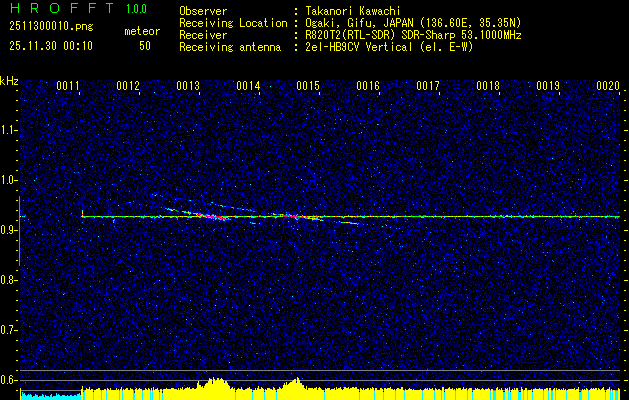Jump to the 0016 time marker
This screenshot has height=400, width=629.
368,87
